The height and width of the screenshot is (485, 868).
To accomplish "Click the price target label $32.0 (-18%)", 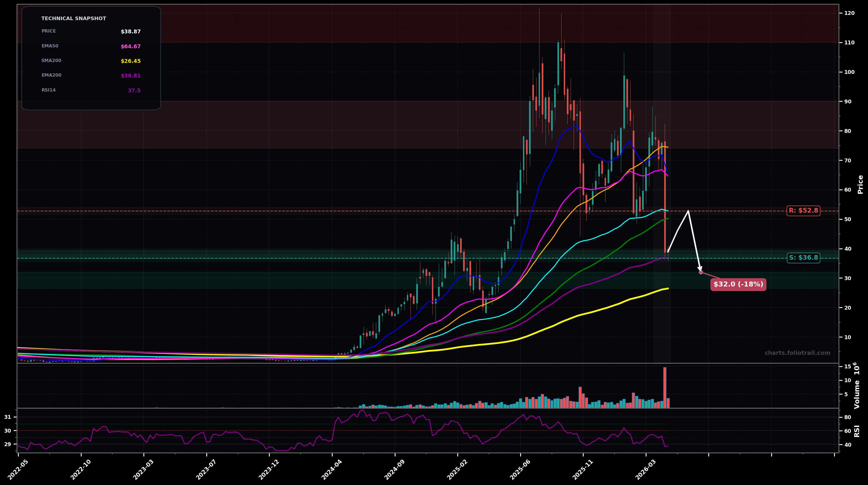I will point(738,285).
